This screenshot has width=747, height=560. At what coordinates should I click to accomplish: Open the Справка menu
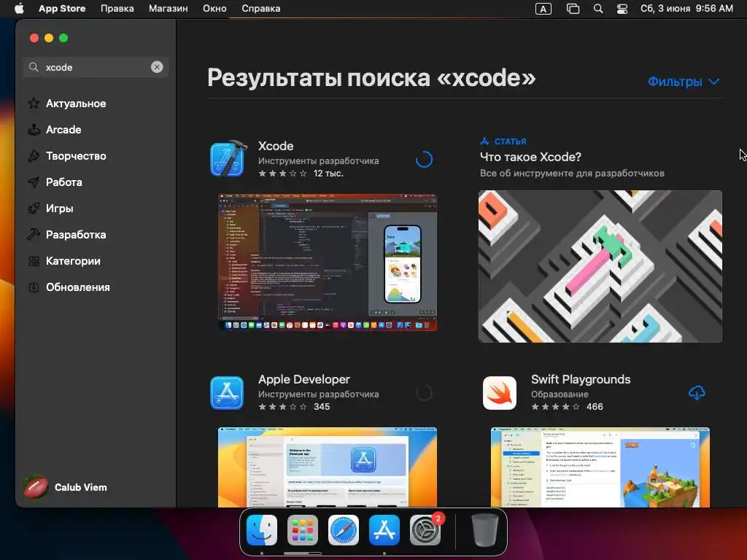click(260, 9)
